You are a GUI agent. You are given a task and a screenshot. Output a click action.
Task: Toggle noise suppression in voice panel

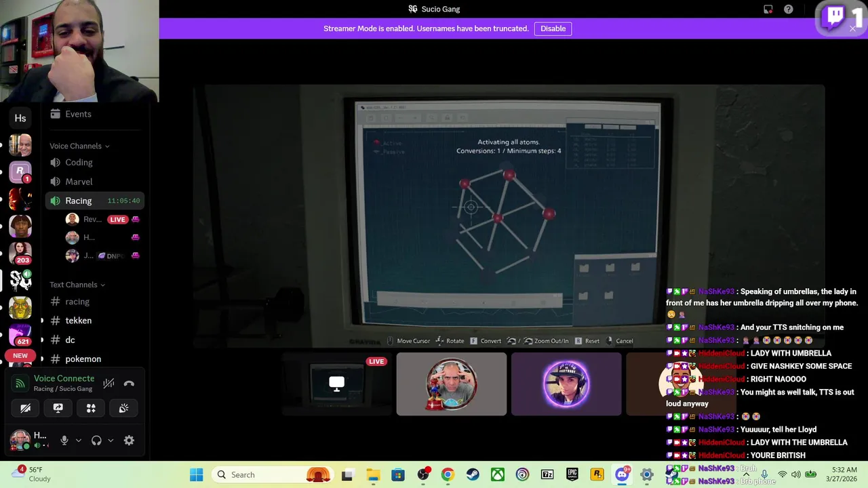(108, 384)
